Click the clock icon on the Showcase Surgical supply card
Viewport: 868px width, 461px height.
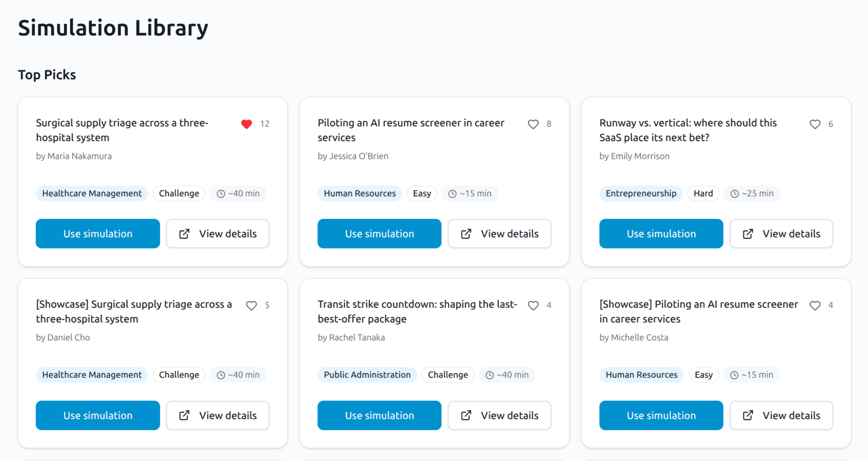click(220, 375)
